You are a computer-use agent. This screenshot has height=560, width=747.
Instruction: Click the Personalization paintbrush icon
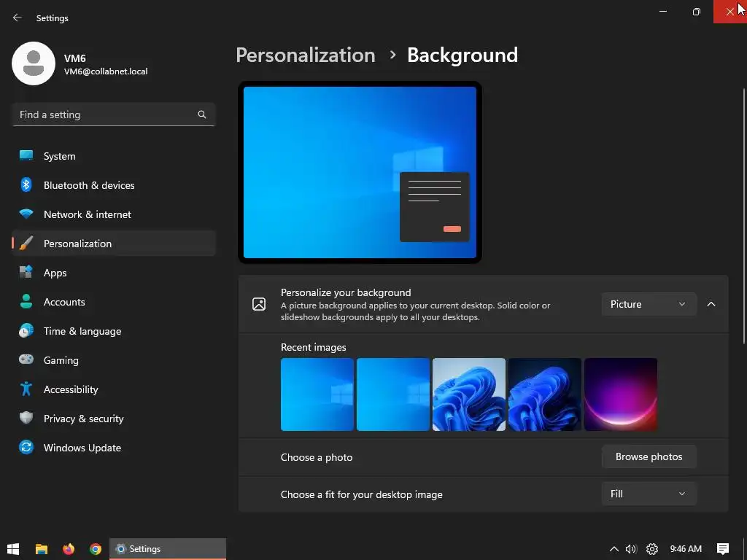pyautogui.click(x=26, y=244)
